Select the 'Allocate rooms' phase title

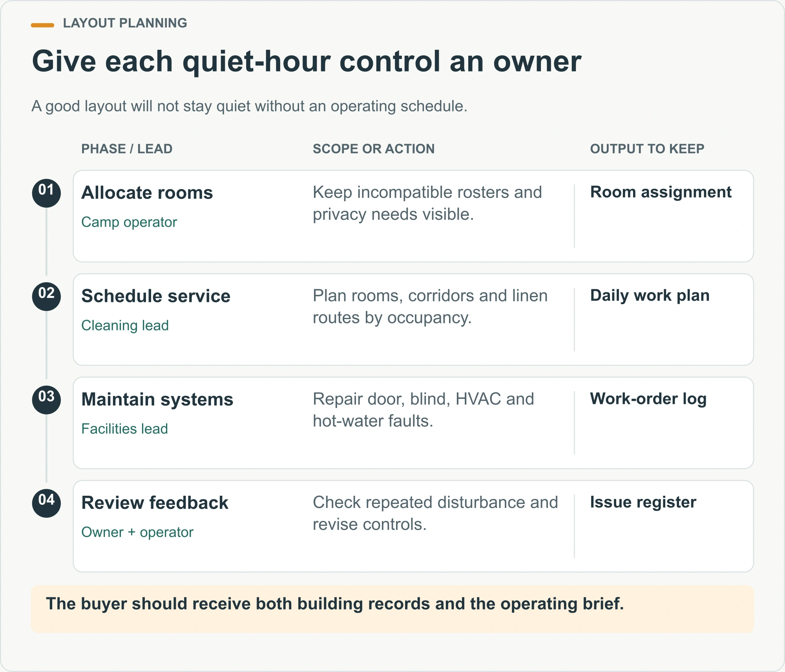pos(147,193)
